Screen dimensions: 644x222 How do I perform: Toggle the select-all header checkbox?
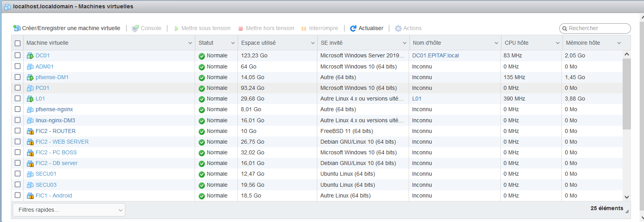point(18,43)
